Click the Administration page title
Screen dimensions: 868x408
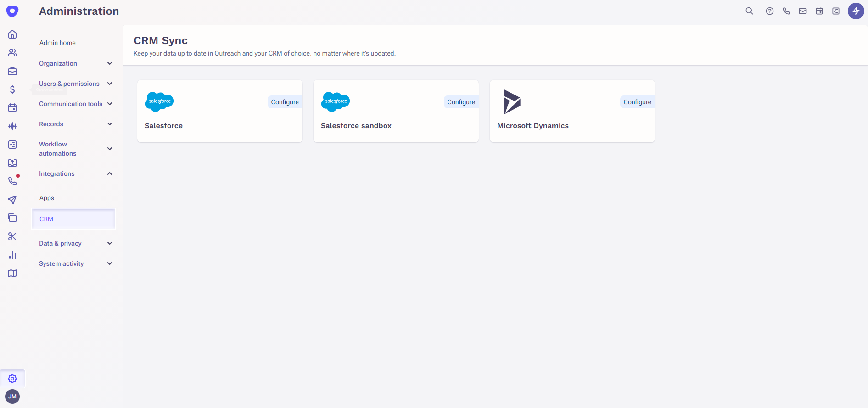click(x=79, y=11)
